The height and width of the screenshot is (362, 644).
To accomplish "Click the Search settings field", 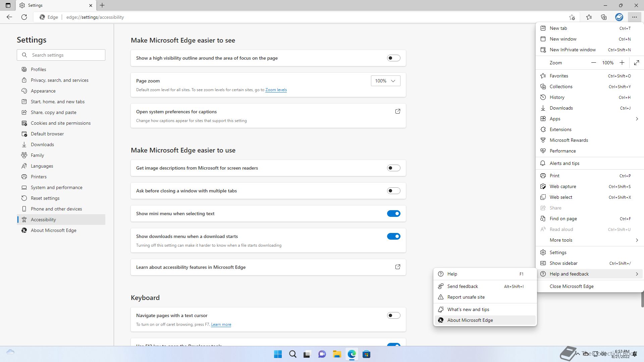I will click(61, 55).
